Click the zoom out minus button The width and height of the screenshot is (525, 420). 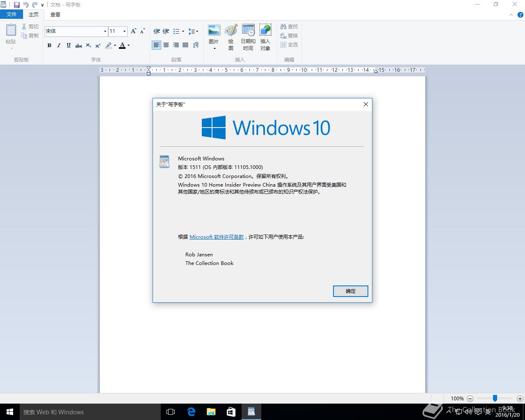tap(470, 398)
